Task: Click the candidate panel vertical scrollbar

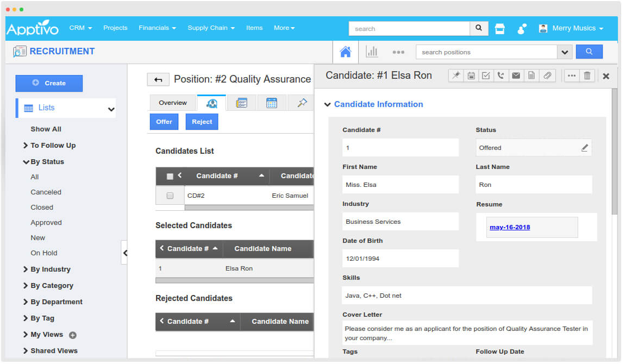Action: pos(615,152)
